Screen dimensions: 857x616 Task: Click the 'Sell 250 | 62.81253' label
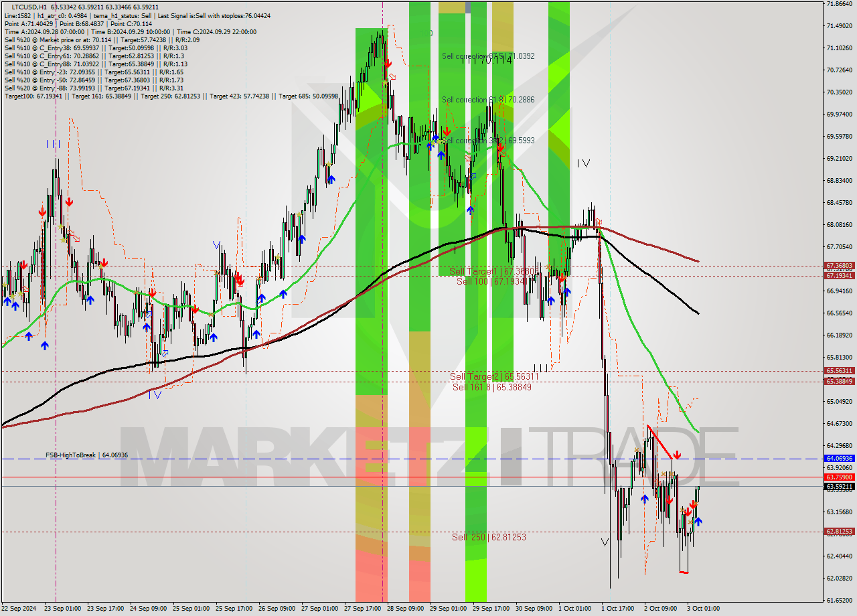(489, 537)
